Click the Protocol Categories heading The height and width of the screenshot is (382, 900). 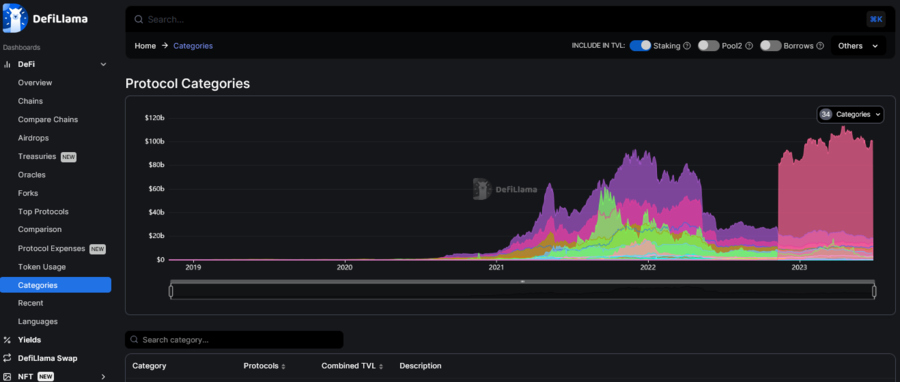[188, 84]
